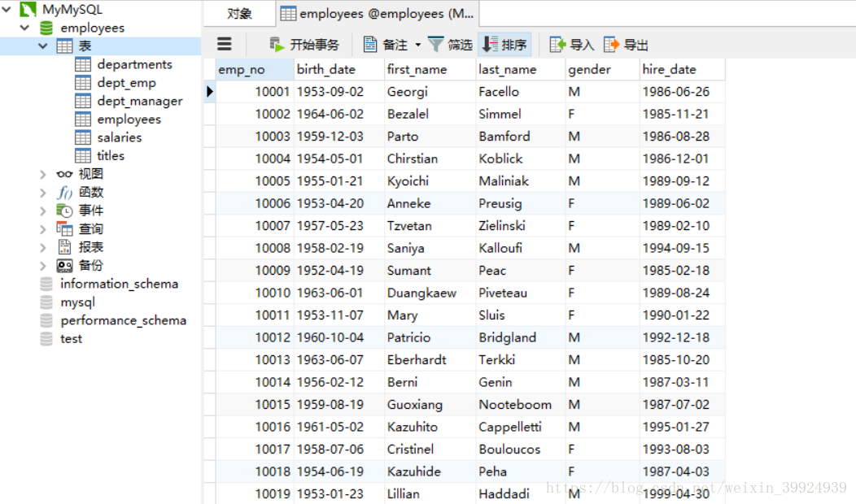The height and width of the screenshot is (504, 856).
Task: Click the gender column header
Action: [603, 69]
